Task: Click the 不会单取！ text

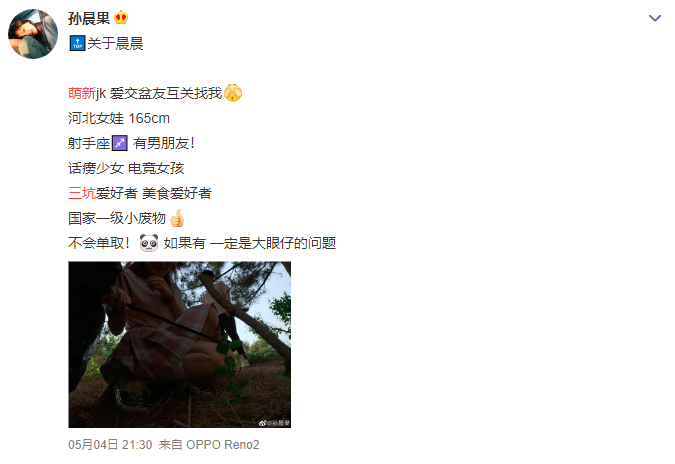Action: [99, 243]
